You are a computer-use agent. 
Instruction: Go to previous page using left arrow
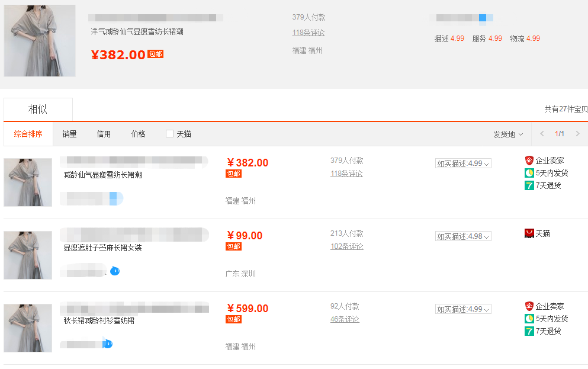[542, 133]
